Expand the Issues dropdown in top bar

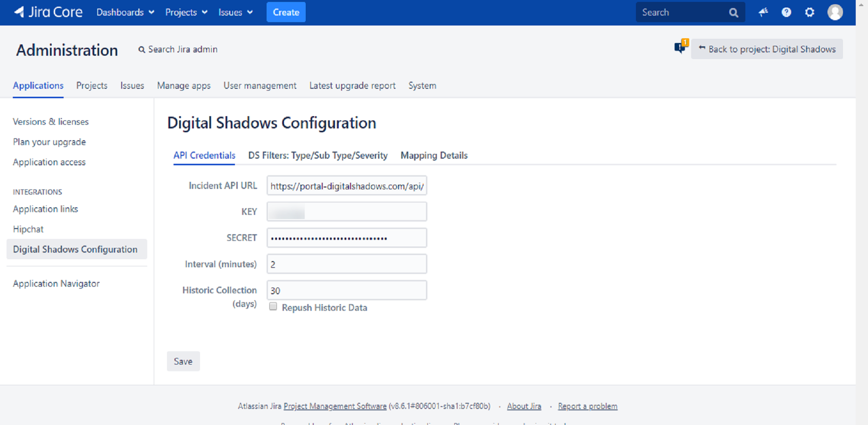tap(235, 12)
